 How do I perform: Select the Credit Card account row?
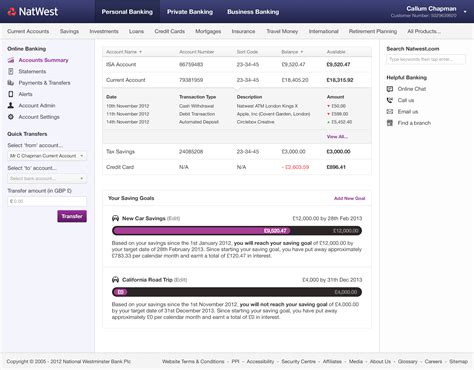237,167
